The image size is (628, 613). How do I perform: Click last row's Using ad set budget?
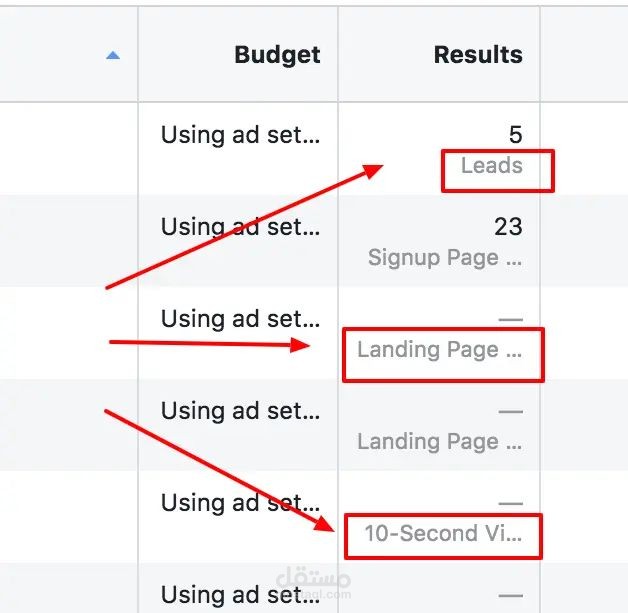tap(240, 595)
